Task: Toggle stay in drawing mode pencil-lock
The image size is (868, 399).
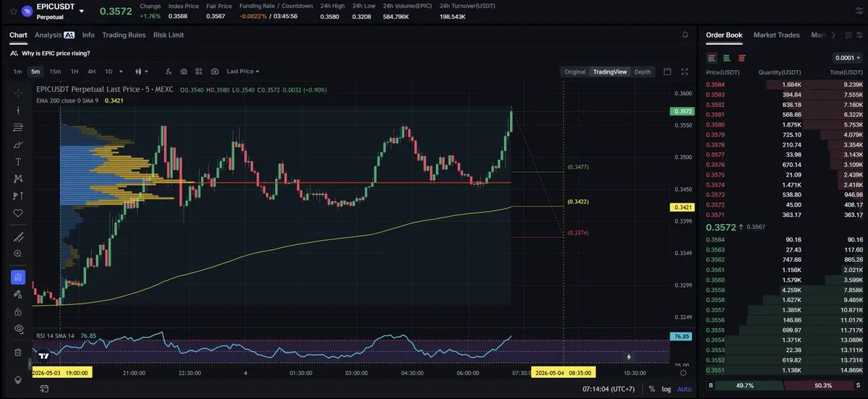Action: (x=18, y=294)
